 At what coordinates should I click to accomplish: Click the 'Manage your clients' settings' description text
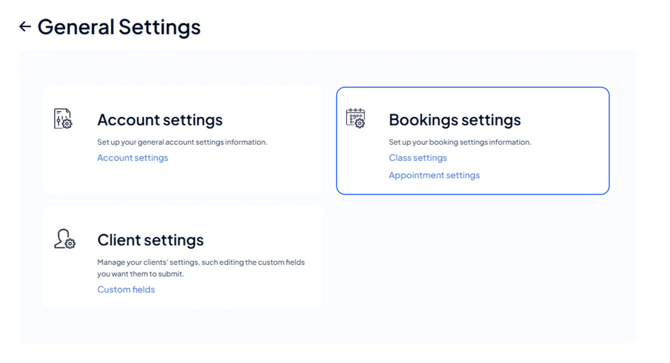[x=201, y=268]
